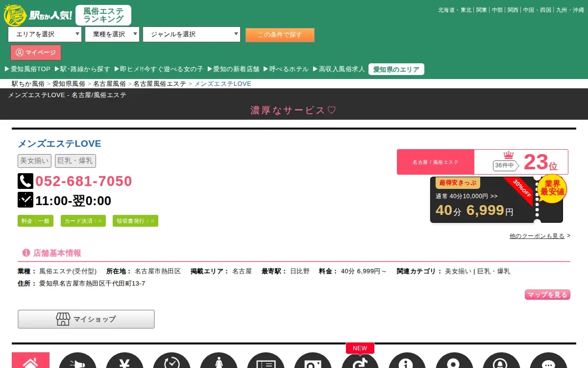588x368 pixels.
Task: Click 名古屋風俗 breadcrumb link
Action: (x=109, y=84)
